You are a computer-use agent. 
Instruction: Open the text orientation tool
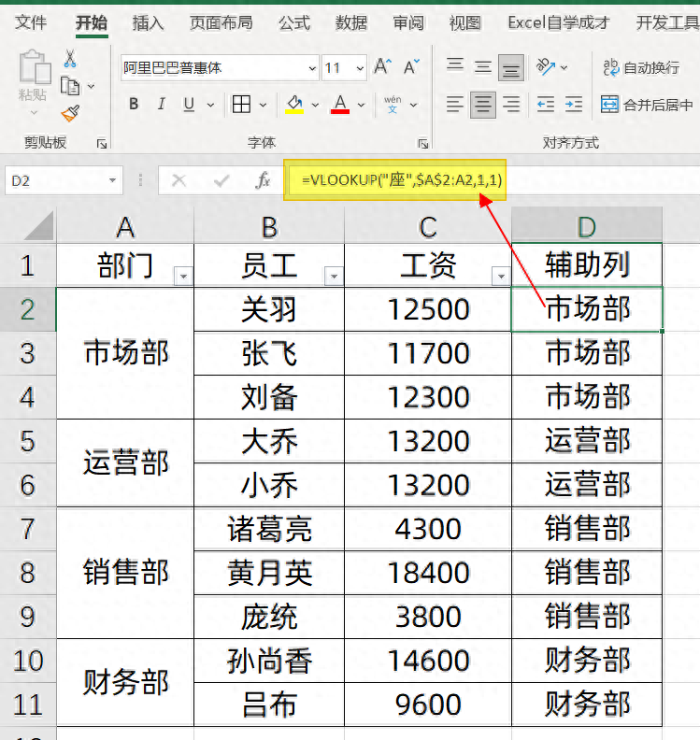click(546, 66)
